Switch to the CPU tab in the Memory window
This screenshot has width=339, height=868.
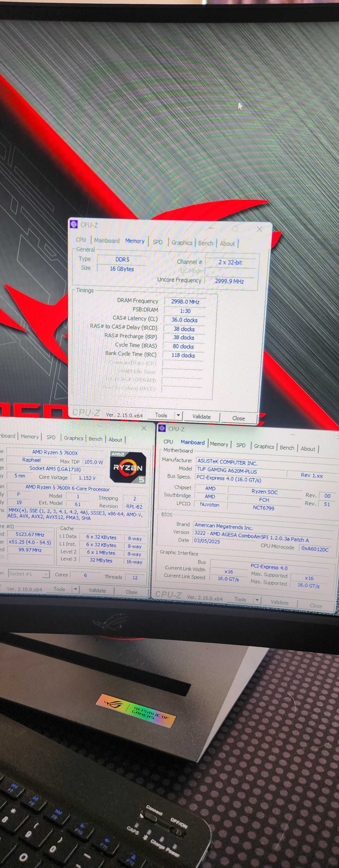pos(81,240)
